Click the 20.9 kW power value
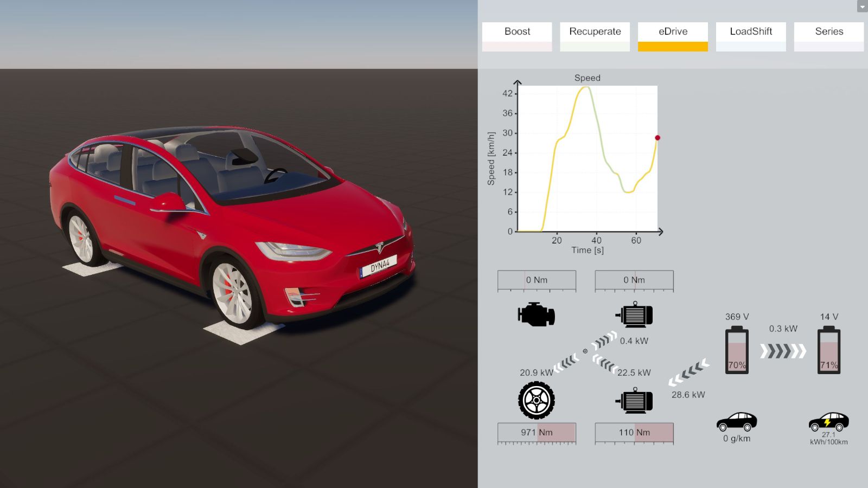The height and width of the screenshot is (488, 868). coord(537,373)
